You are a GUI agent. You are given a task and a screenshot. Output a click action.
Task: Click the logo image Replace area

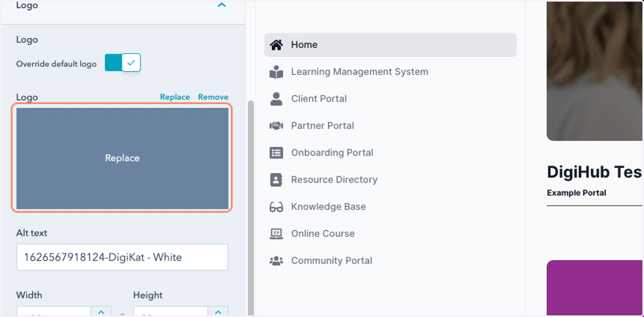(x=122, y=158)
